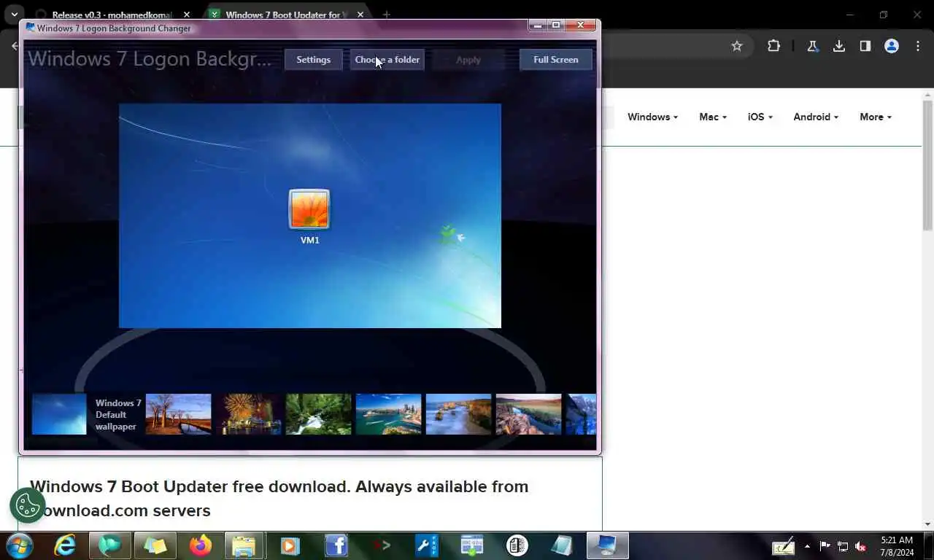Click the muted volume tray icon
Screen dimensions: 934x560
(861, 545)
